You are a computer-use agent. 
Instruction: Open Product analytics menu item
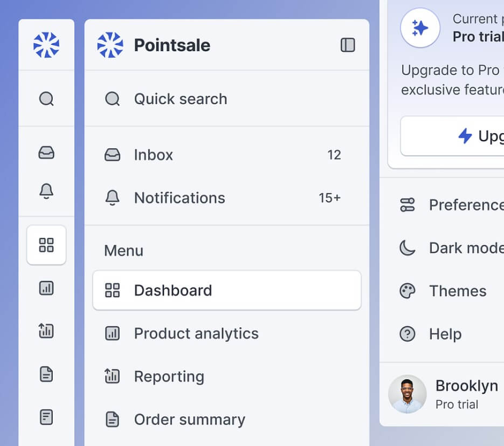(227, 333)
